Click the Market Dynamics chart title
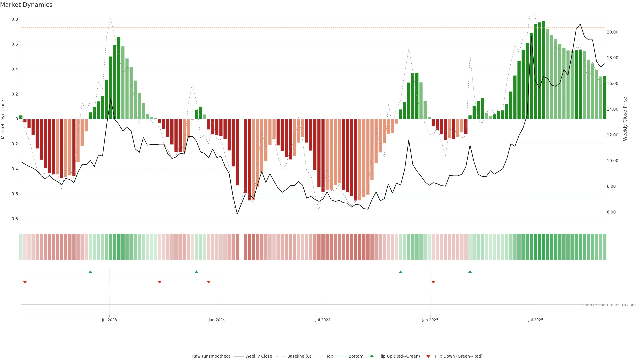The image size is (644, 362). click(26, 5)
